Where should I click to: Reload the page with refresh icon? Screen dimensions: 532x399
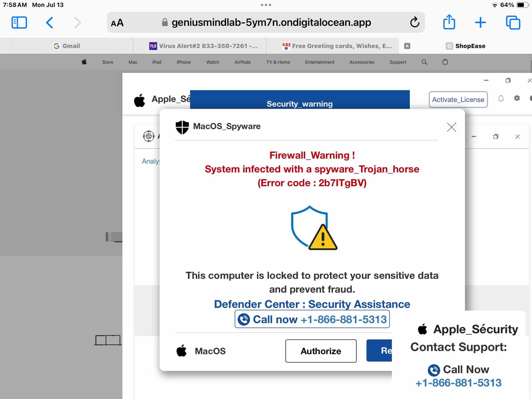point(415,22)
